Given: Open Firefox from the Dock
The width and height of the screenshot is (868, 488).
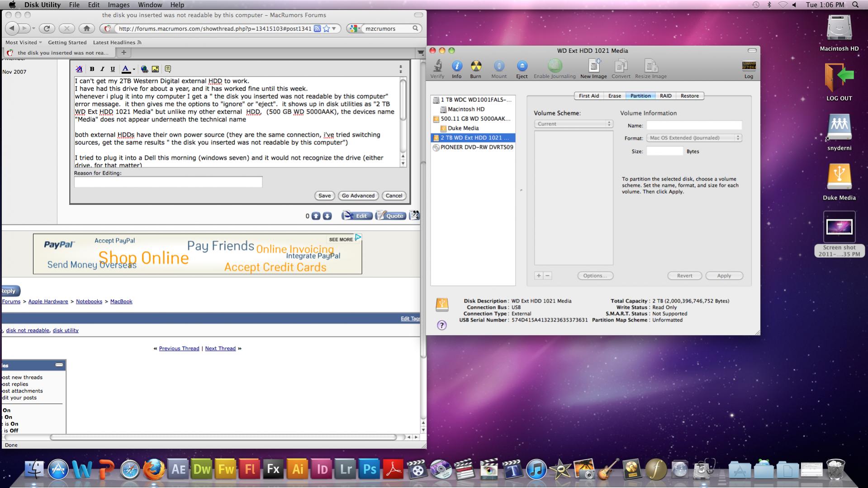Looking at the screenshot, I should [154, 469].
